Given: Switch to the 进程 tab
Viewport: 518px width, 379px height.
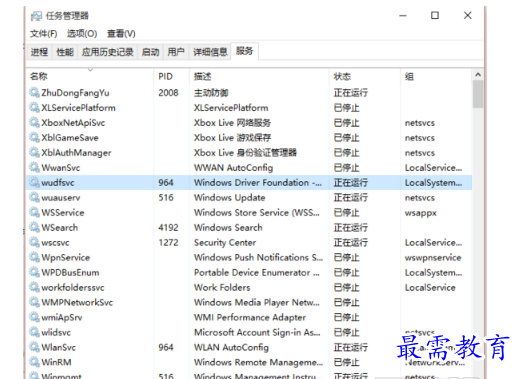Looking at the screenshot, I should point(39,52).
